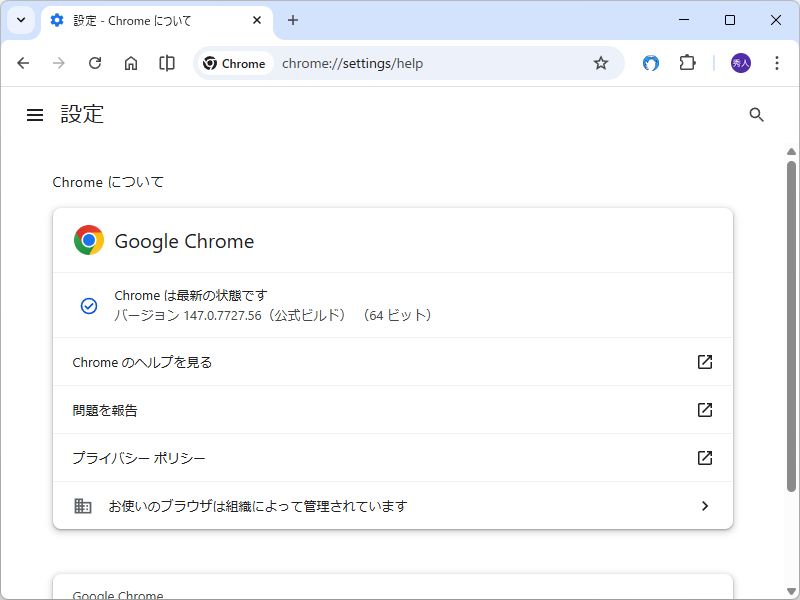Click the GitHub icon in the toolbar
Screen dimensions: 800x600
pos(650,63)
